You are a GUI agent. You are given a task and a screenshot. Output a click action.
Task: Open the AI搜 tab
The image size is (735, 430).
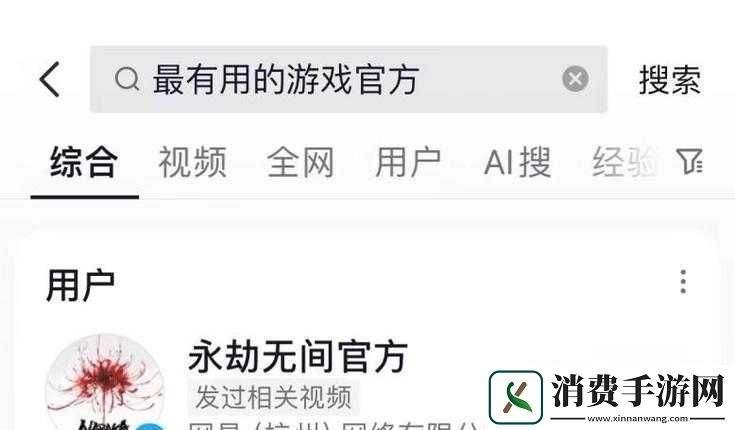point(518,162)
